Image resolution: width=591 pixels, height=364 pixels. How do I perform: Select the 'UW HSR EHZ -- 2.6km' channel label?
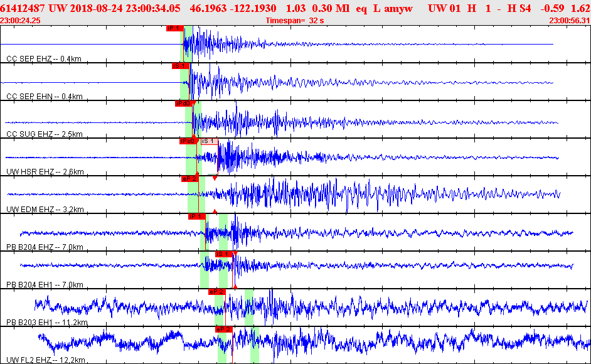pyautogui.click(x=45, y=172)
